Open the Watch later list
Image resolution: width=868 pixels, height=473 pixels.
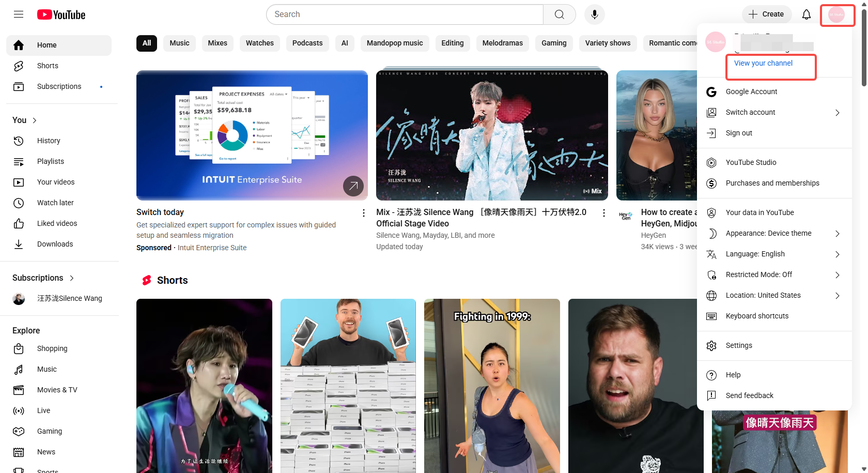(59, 203)
